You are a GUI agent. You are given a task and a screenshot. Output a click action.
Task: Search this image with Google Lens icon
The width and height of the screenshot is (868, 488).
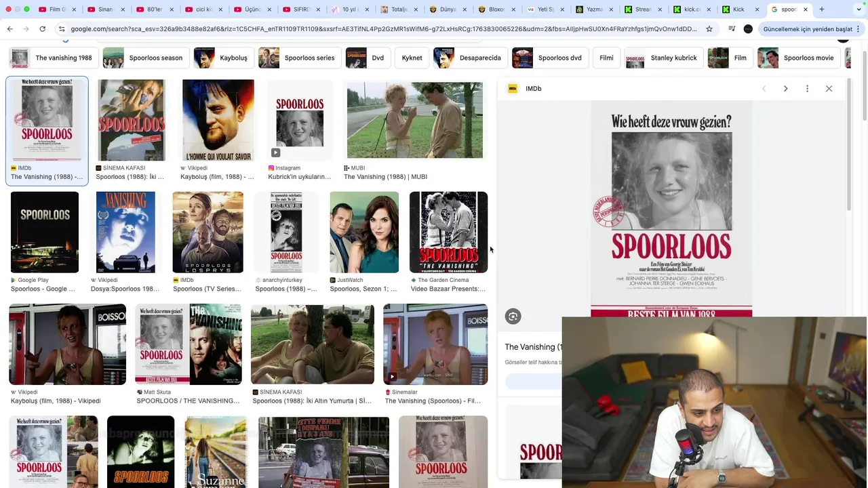coord(513,316)
